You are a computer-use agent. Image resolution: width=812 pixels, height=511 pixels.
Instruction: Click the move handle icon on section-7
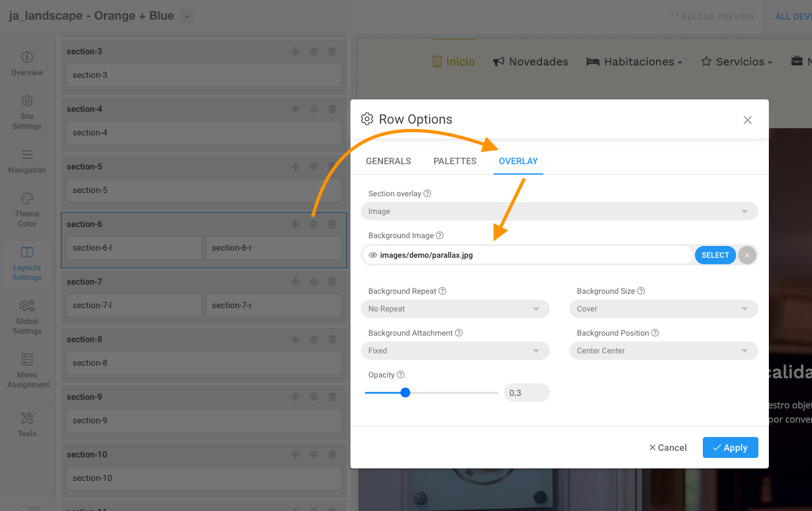coord(296,282)
